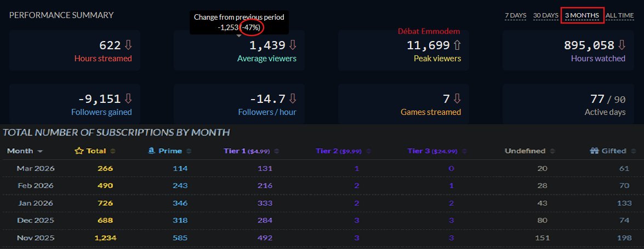Click the Peak viewers label
The image size is (644, 249).
[x=437, y=59]
